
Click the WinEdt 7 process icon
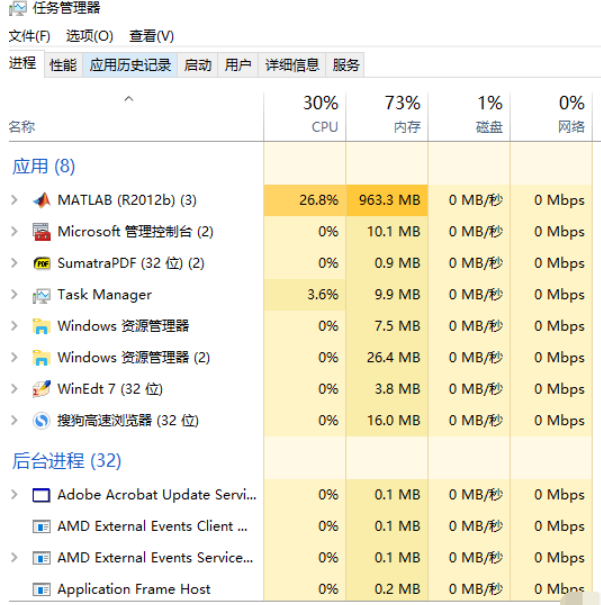coord(41,389)
